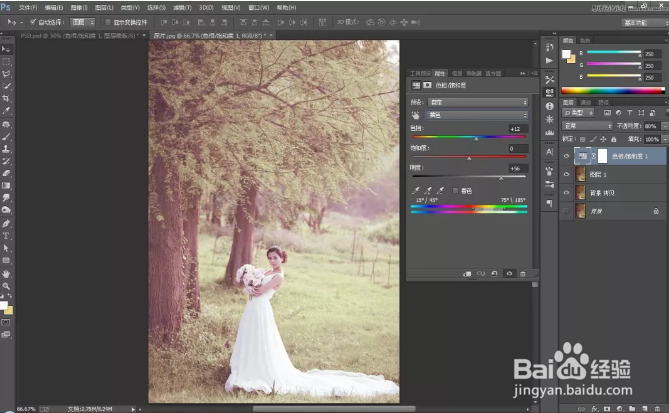The width and height of the screenshot is (669, 413).
Task: Toggle the Auto-Select checkbox
Action: coord(33,22)
